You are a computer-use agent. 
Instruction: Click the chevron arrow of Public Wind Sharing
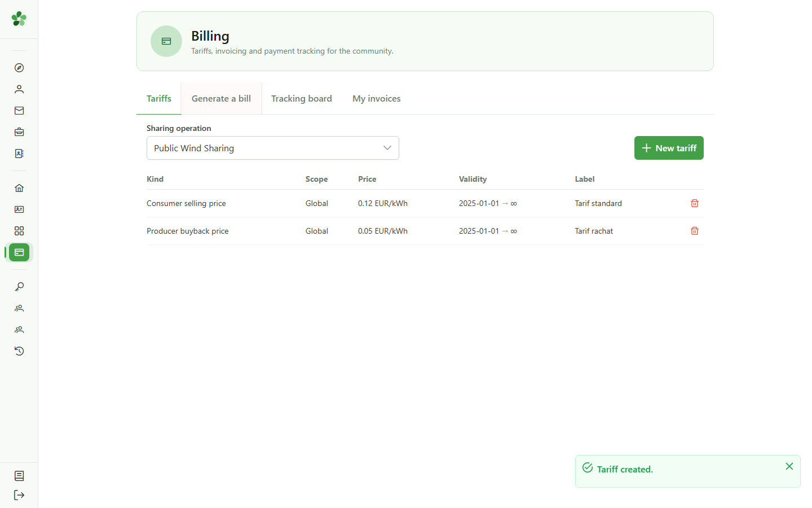point(387,148)
